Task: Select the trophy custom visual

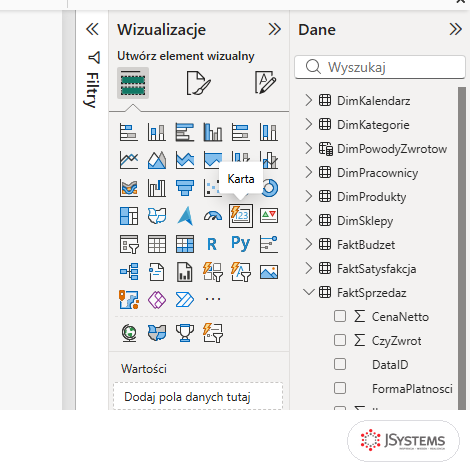Action: [185, 333]
